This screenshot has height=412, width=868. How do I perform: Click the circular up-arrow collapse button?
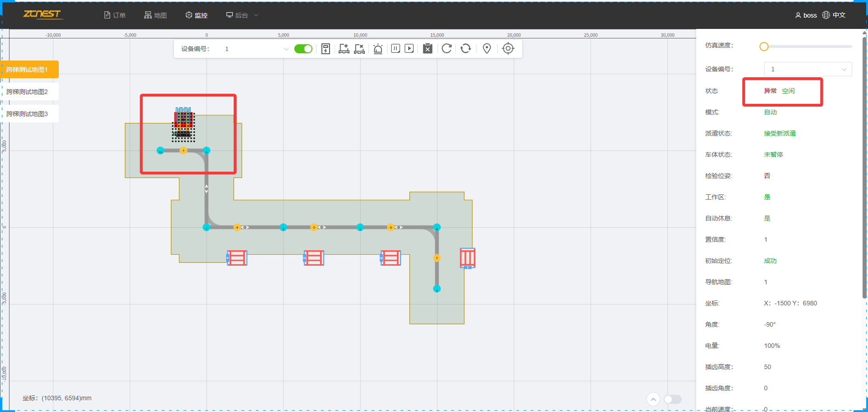pyautogui.click(x=653, y=399)
